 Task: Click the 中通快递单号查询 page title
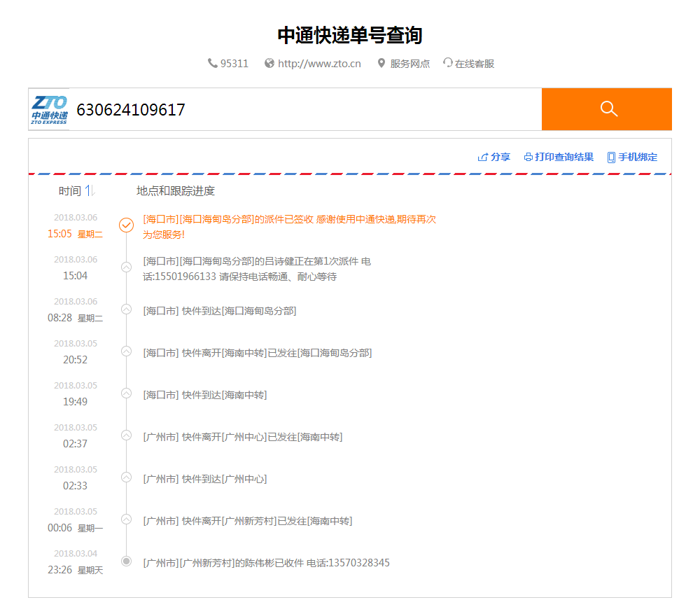click(350, 35)
